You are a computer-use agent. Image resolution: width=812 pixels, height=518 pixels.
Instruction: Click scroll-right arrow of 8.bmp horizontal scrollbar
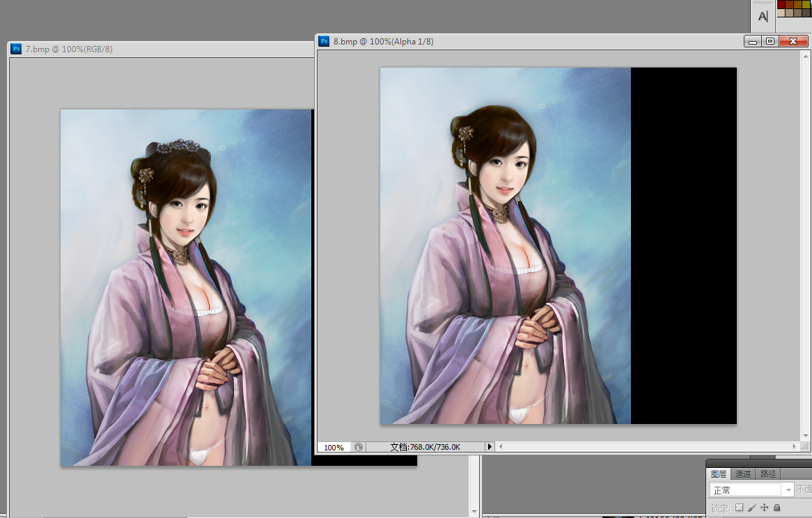click(x=795, y=446)
